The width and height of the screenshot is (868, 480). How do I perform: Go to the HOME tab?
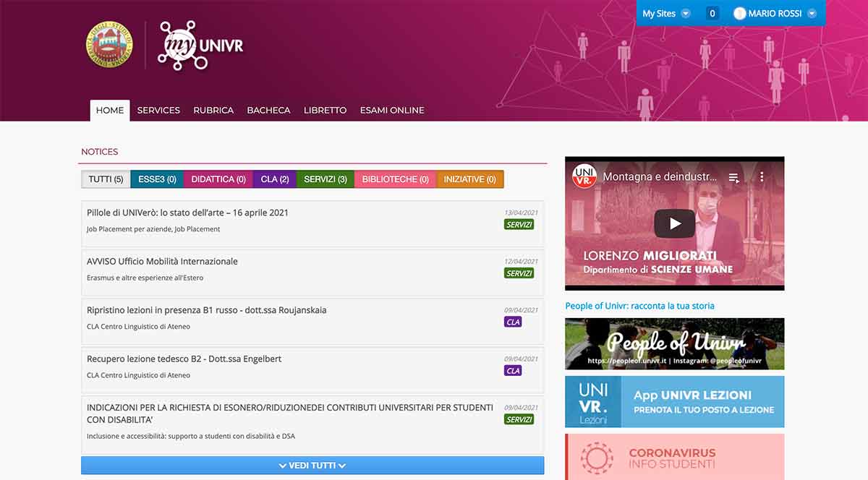click(x=110, y=111)
